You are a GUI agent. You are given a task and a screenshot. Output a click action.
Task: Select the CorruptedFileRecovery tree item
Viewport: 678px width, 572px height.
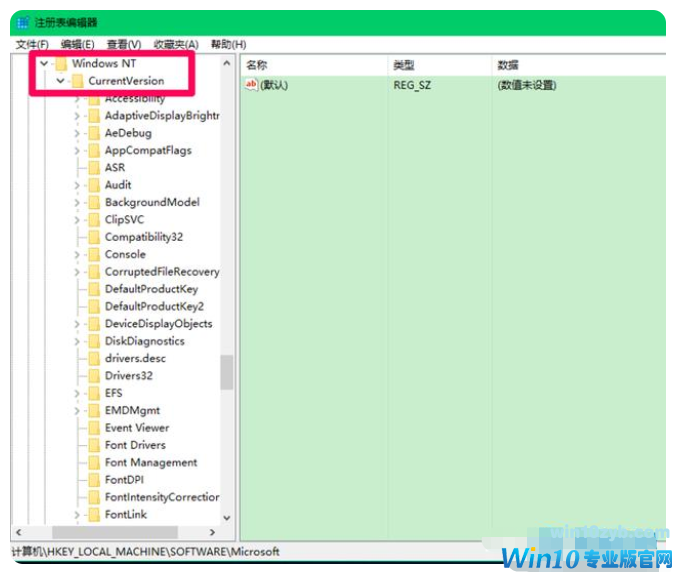162,272
